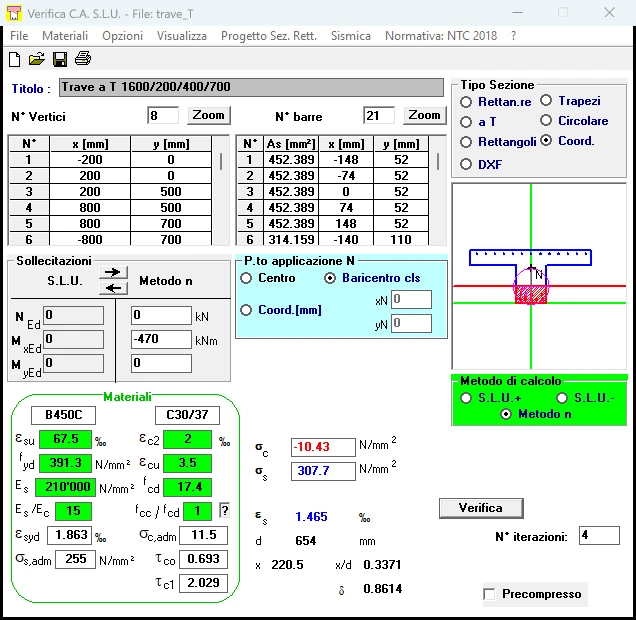
Task: Select S.L.U.- calculation method
Action: point(562,398)
